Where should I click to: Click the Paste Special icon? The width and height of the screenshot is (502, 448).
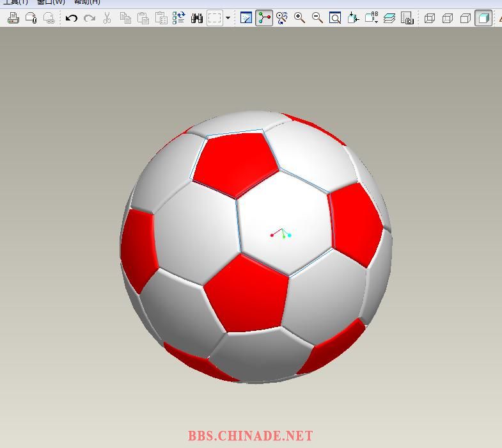coord(161,18)
